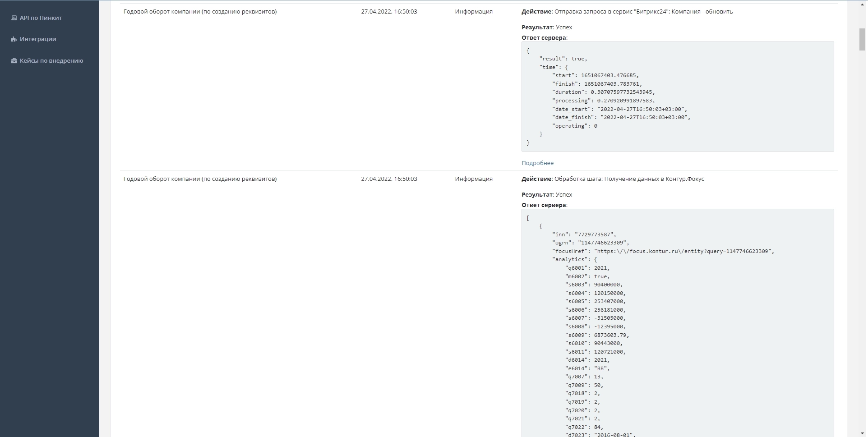Click the "inn" value line in JSON response
Viewport: 868px width, 437px height.
[584, 235]
